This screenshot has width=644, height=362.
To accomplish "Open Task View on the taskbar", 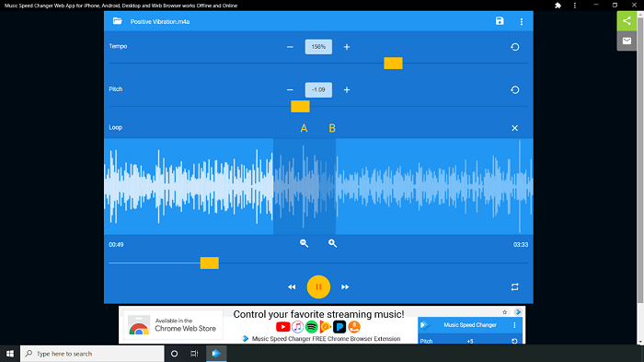I will point(194,354).
